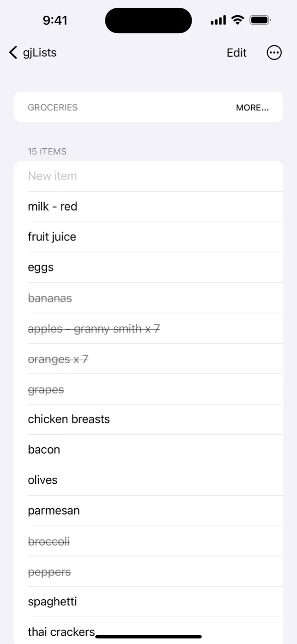Select the GROCERIES list header
Screen dimensions: 297x644
click(x=53, y=107)
